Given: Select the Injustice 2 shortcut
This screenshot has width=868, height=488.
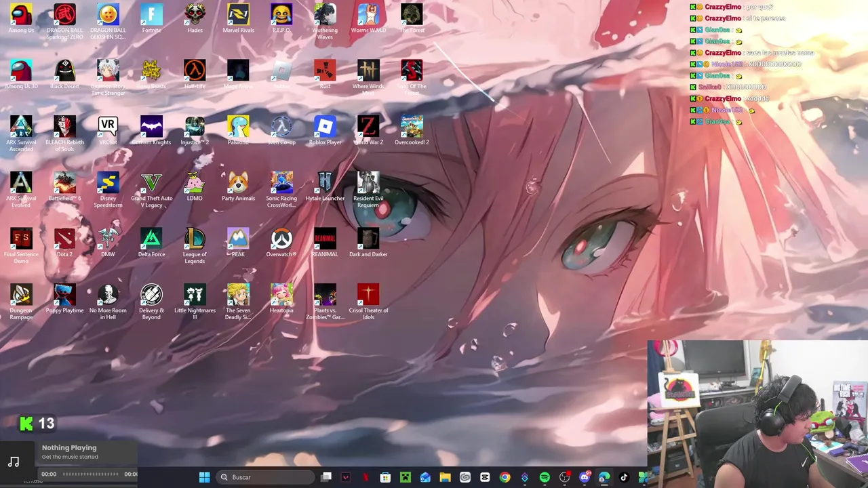Looking at the screenshot, I should (x=195, y=131).
